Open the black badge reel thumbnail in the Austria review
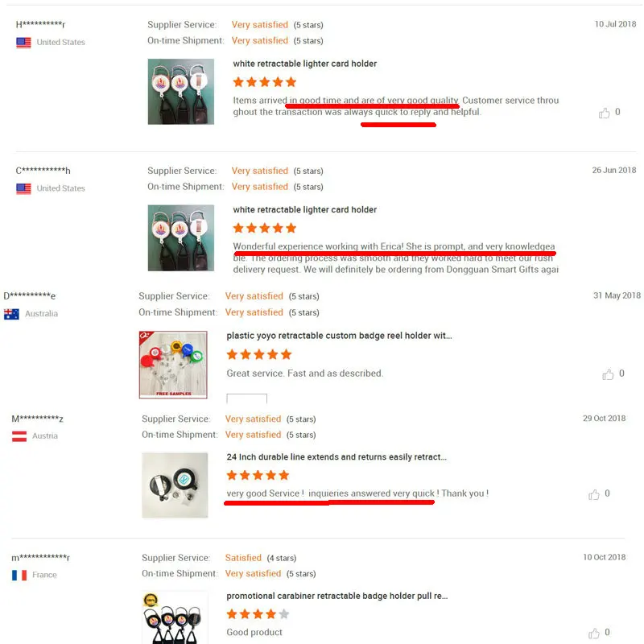Image resolution: width=644 pixels, height=644 pixels. tap(175, 485)
